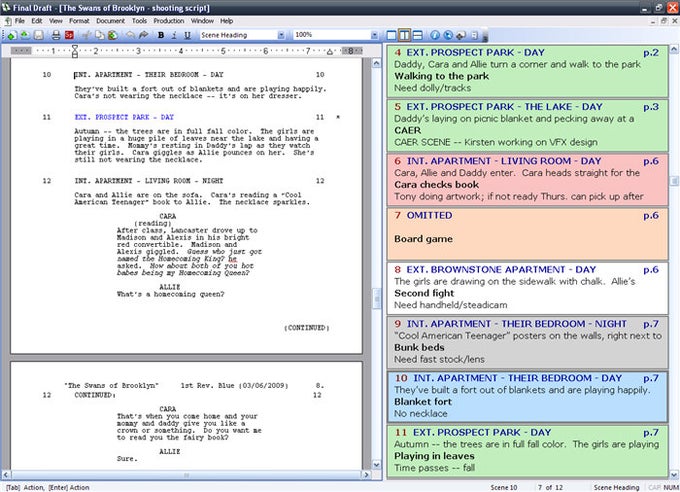The height and width of the screenshot is (492, 680).
Task: Click the small page icon in toolbar
Action: tap(474, 35)
